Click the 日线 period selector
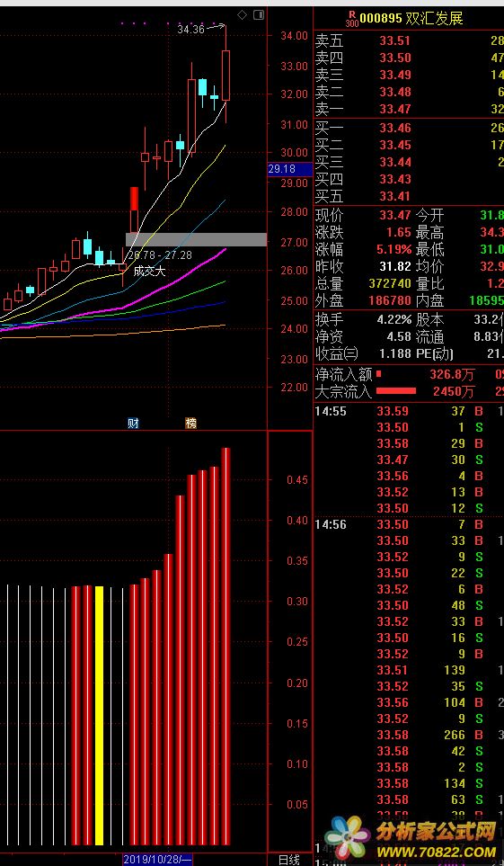 click(288, 860)
